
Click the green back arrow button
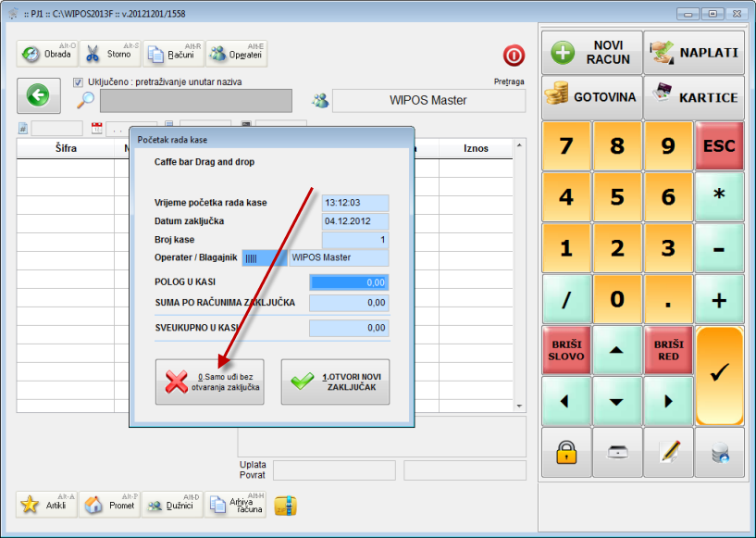coord(38,94)
